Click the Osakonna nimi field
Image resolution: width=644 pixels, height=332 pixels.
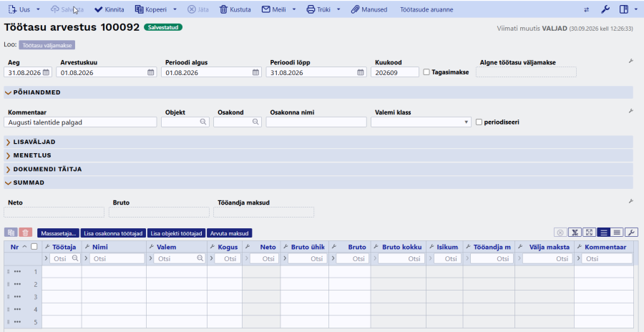point(316,122)
